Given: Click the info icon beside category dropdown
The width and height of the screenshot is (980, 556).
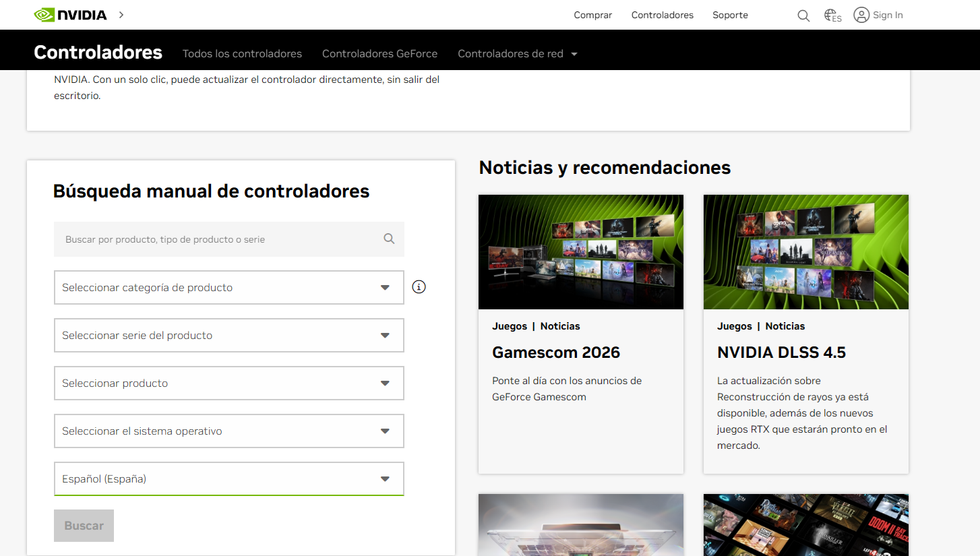Looking at the screenshot, I should (419, 287).
